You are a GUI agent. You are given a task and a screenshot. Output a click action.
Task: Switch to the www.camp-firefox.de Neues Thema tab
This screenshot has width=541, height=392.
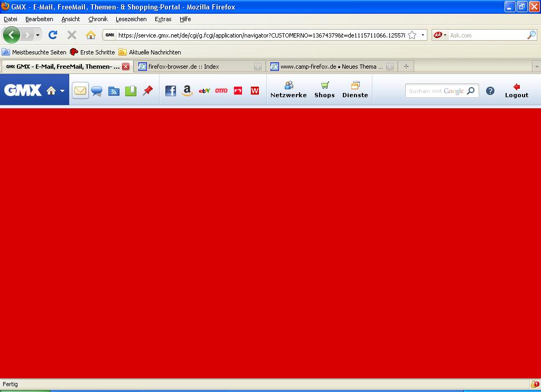click(332, 67)
